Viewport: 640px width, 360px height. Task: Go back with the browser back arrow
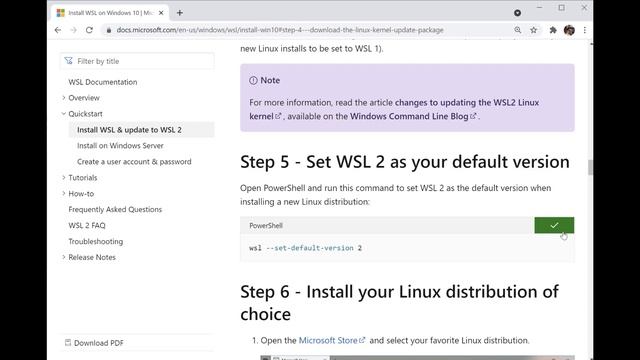point(58,30)
